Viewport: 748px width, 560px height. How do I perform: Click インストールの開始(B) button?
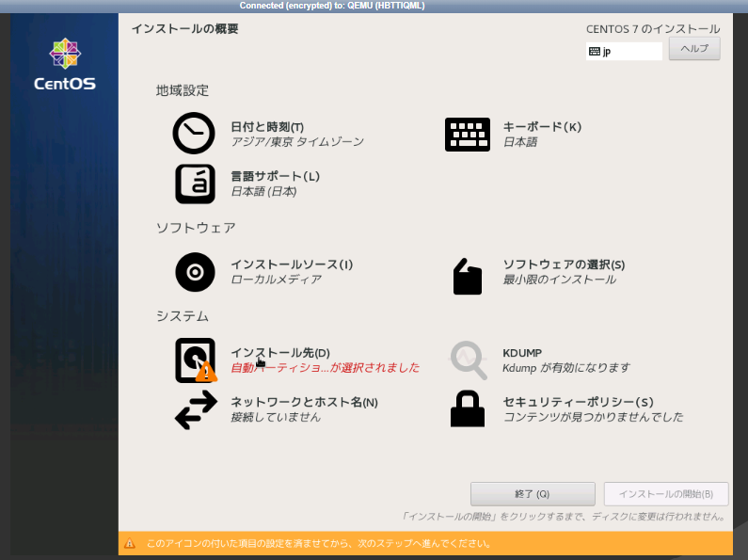point(666,494)
